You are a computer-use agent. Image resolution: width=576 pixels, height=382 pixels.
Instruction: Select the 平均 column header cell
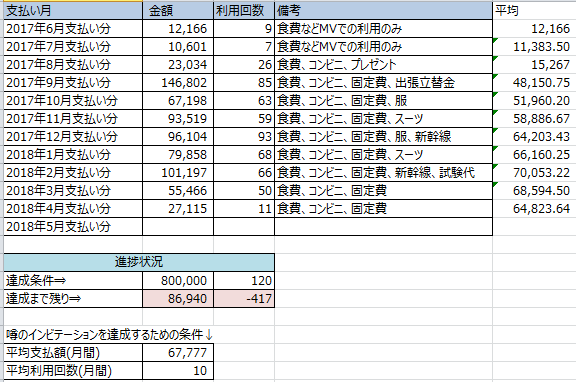534,11
